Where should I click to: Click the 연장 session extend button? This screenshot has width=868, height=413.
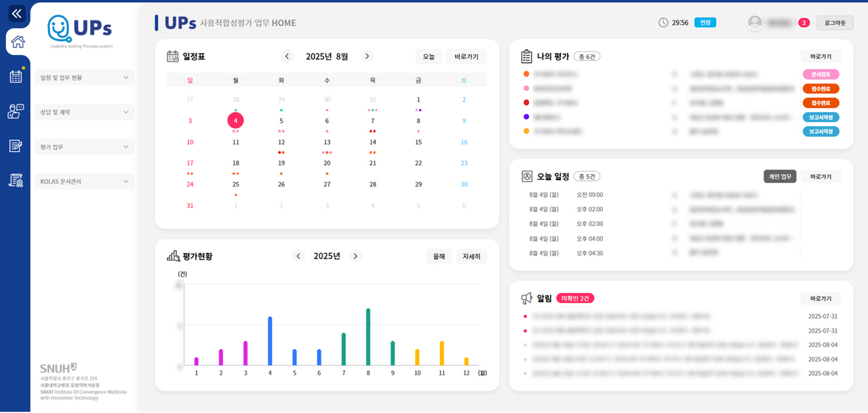(705, 22)
